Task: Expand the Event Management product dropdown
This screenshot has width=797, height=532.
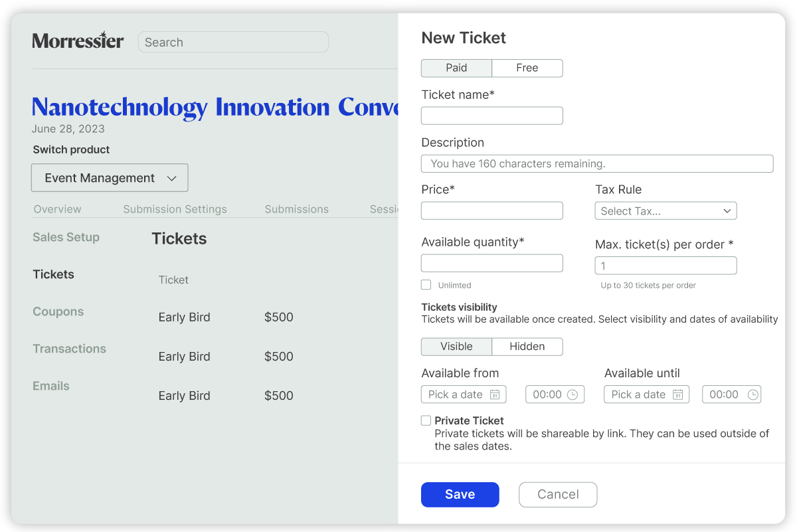Action: pyautogui.click(x=110, y=178)
